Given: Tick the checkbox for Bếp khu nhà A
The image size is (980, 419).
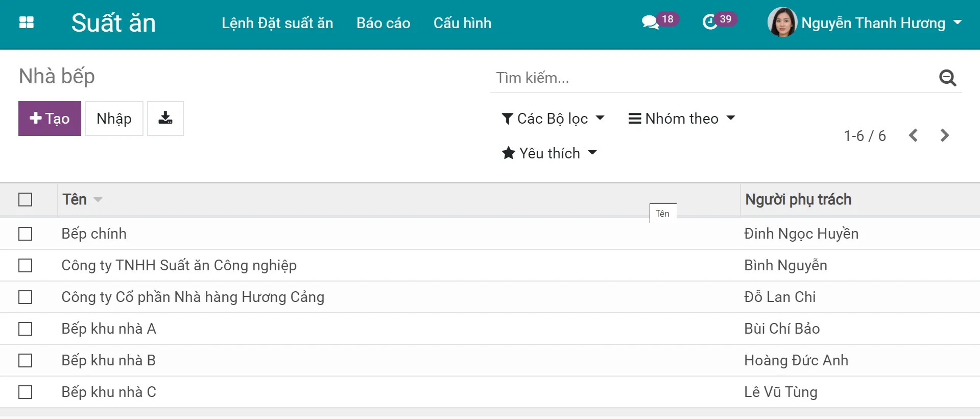Looking at the screenshot, I should click(25, 329).
